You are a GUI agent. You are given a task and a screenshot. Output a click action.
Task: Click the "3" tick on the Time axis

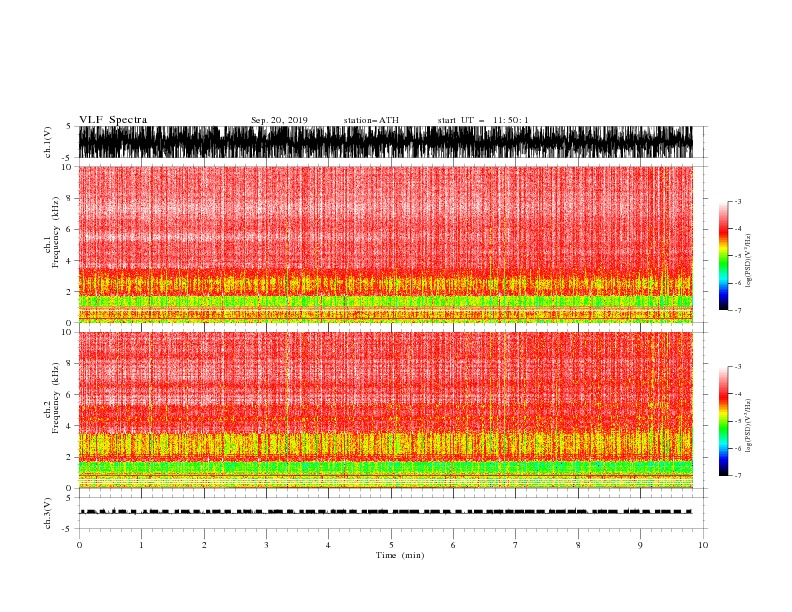[x=266, y=545]
